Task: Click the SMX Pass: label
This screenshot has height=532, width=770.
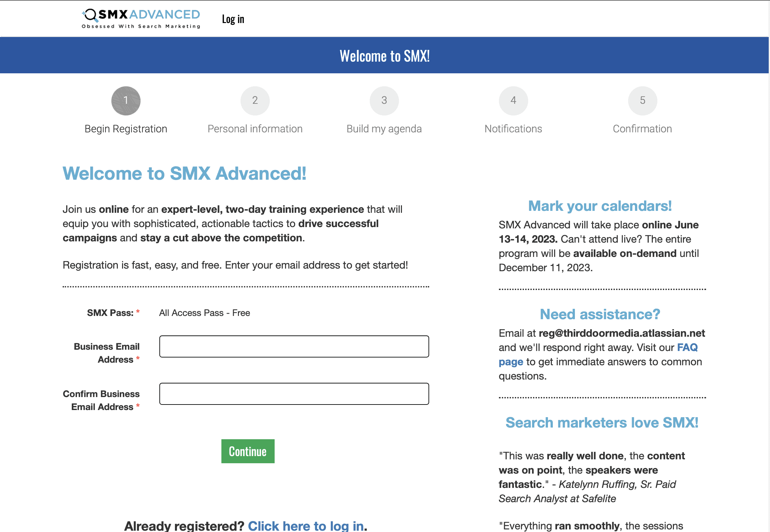Action: [x=110, y=313]
